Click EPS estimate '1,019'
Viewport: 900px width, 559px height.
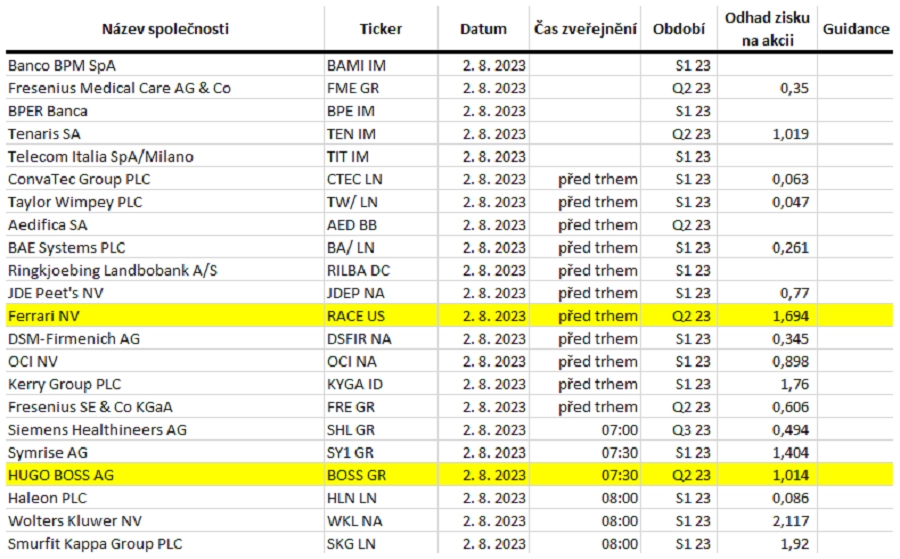point(790,134)
